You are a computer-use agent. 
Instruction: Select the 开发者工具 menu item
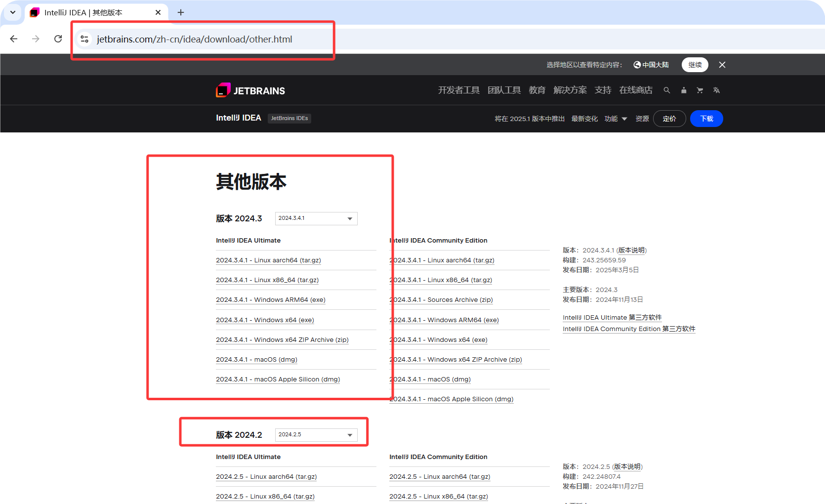tap(458, 90)
